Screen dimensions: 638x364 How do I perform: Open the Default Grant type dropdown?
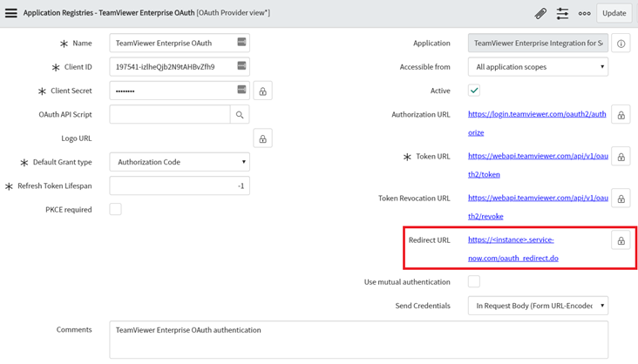click(x=180, y=162)
